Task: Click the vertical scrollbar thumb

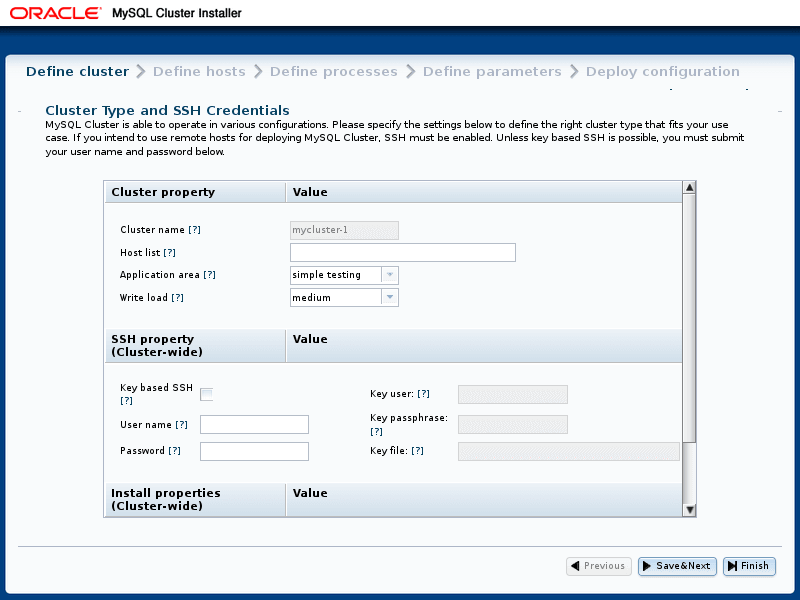Action: (689, 318)
